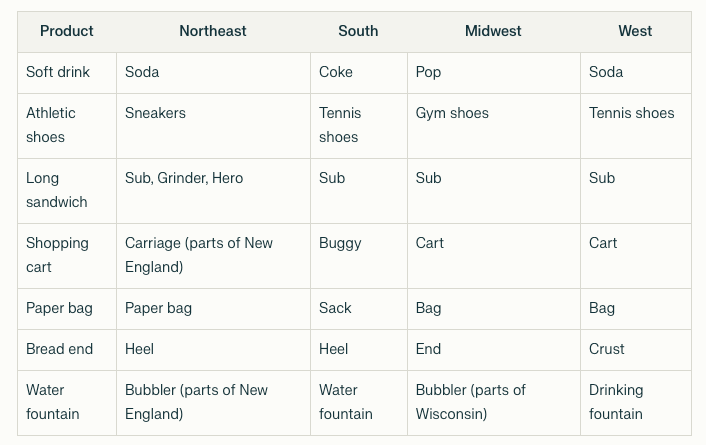The width and height of the screenshot is (706, 445).
Task: Select the Drinking fountain cell
Action: (x=616, y=402)
